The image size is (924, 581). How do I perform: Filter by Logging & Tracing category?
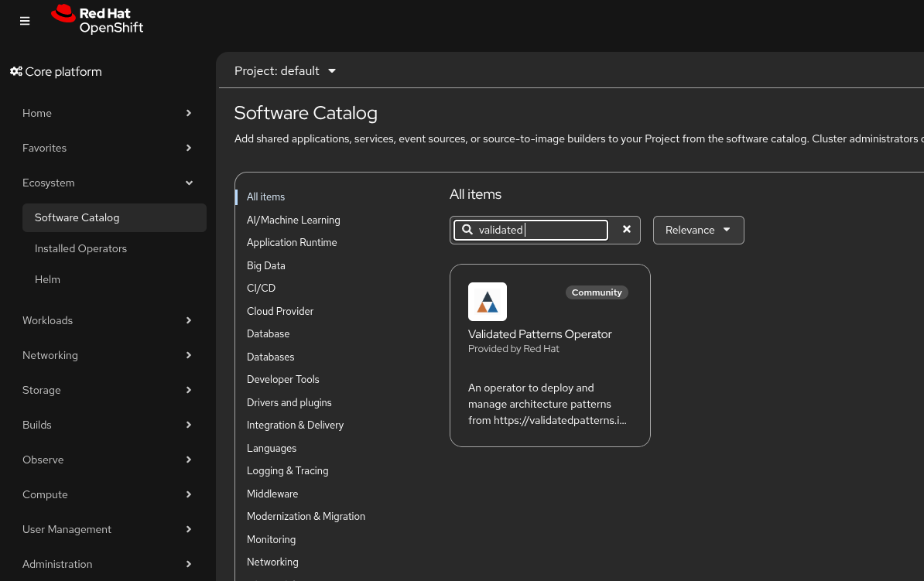[x=288, y=471]
